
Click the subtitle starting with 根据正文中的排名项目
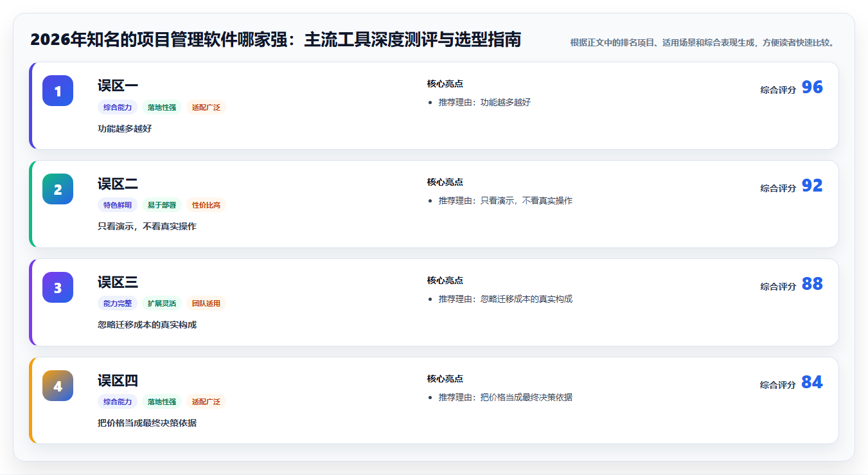(x=704, y=42)
